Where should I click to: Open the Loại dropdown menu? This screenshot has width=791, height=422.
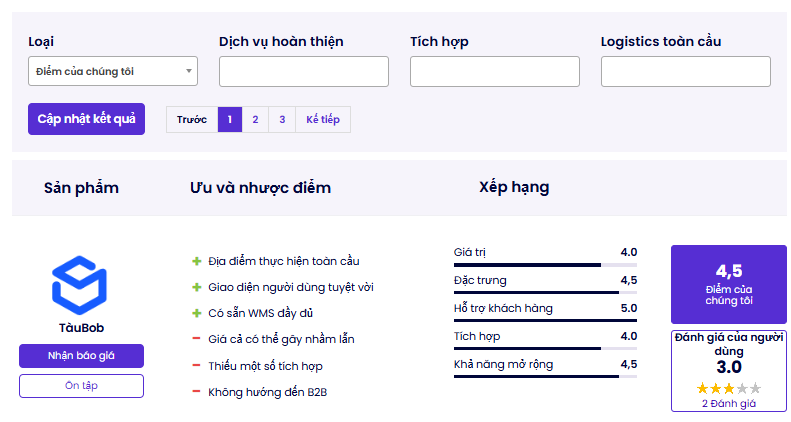coord(113,71)
